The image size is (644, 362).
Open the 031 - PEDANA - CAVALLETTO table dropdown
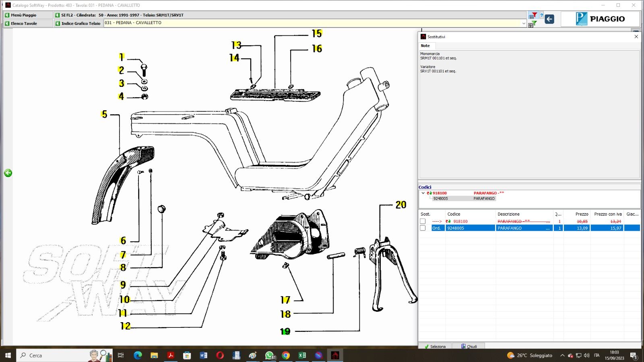click(524, 23)
